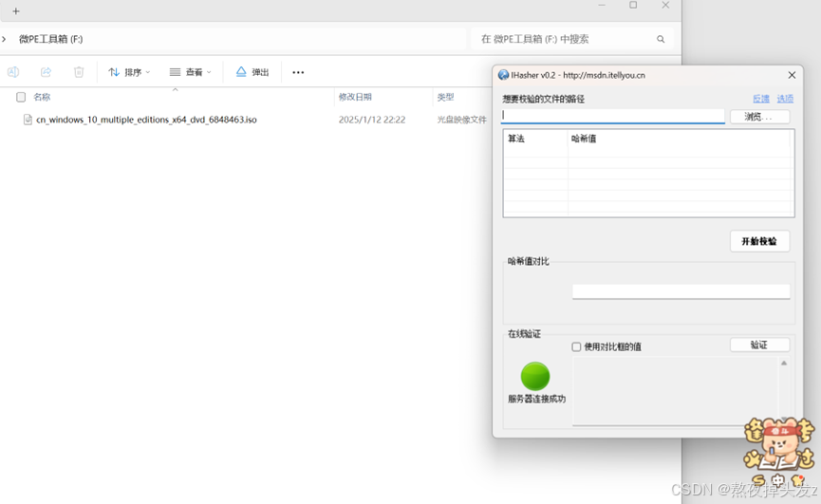This screenshot has width=821, height=504.
Task: Open the 排序 sort dropdown
Action: click(129, 72)
